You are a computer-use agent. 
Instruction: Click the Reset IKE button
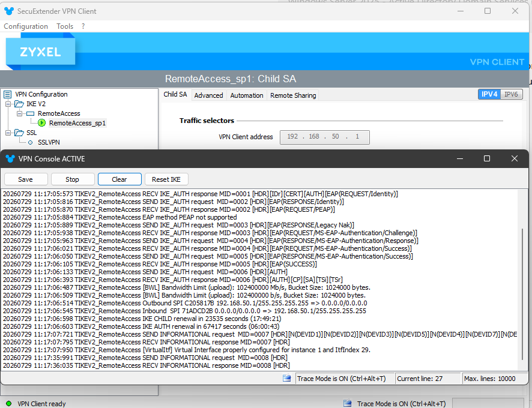(x=166, y=179)
